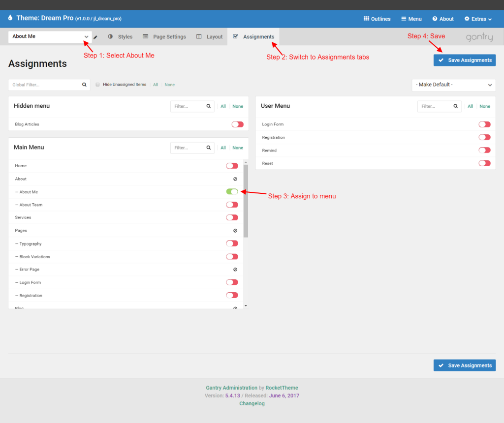
Task: Open the Make Default dropdown
Action: (x=453, y=85)
